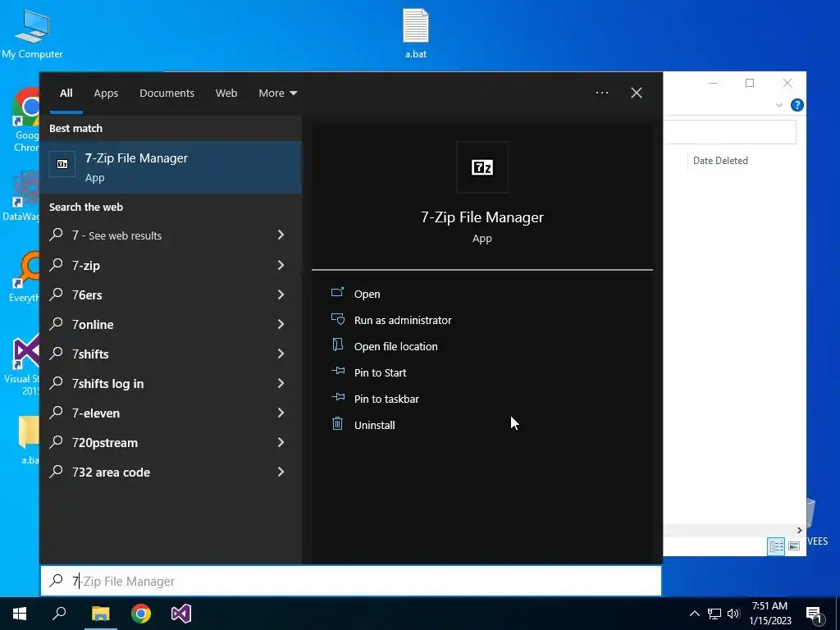
Task: Switch to the Web search tab
Action: point(226,94)
